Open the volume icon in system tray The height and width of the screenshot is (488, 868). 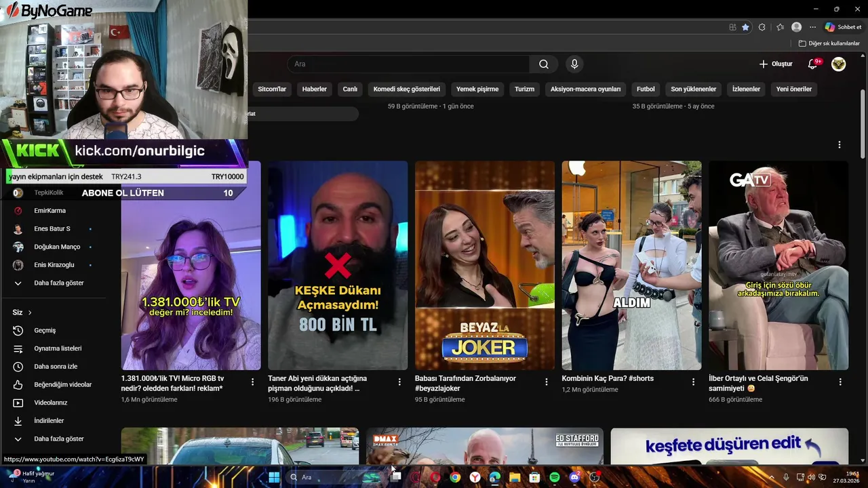811,477
